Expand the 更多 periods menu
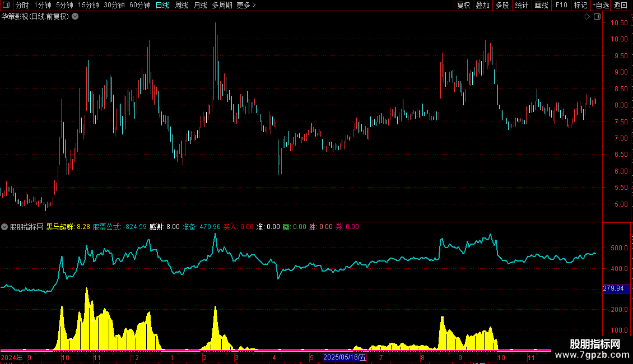Viewport: 633px width, 364px height. (246, 5)
